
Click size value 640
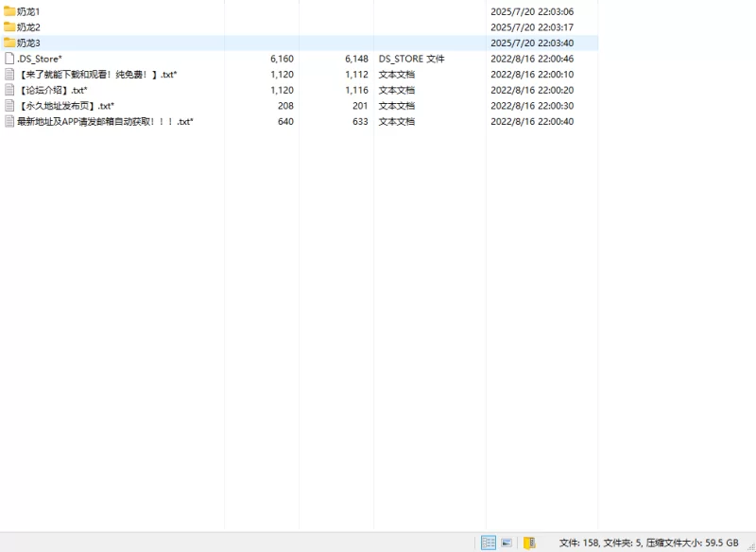(x=286, y=122)
